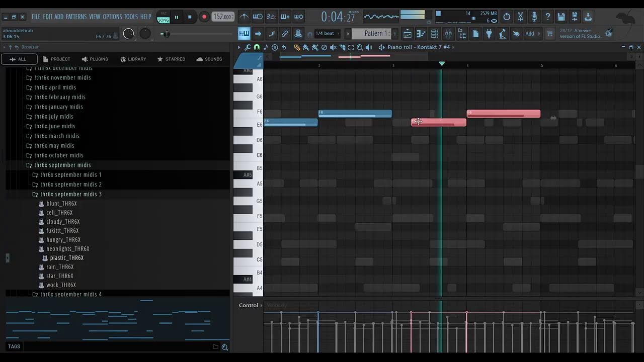Select the Zoom magnifier tool in piano roll
The width and height of the screenshot is (644, 362).
[x=360, y=47]
